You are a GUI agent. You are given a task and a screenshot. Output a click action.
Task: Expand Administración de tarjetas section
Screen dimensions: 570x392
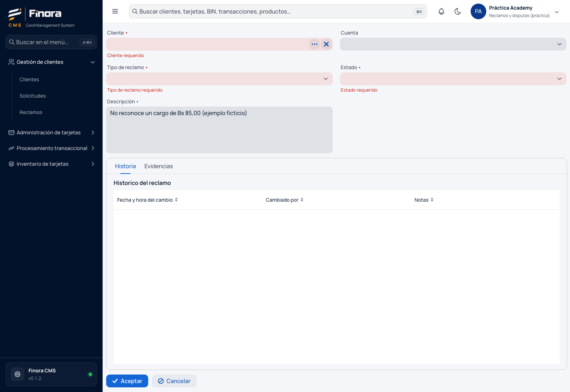coord(51,133)
